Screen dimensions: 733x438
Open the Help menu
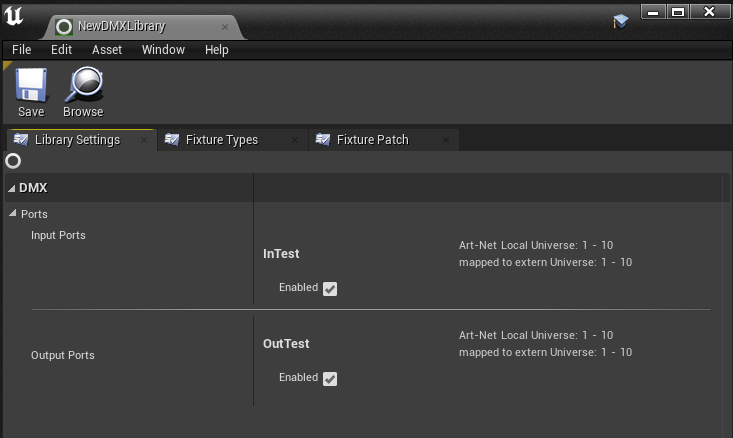pos(217,50)
